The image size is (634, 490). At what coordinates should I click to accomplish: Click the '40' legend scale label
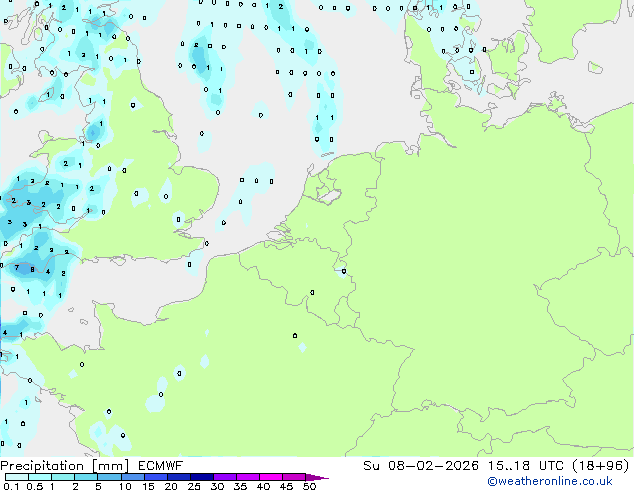263,486
